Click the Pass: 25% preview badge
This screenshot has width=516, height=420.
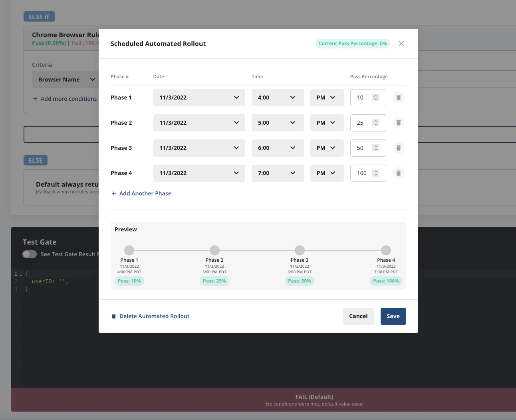pyautogui.click(x=214, y=281)
